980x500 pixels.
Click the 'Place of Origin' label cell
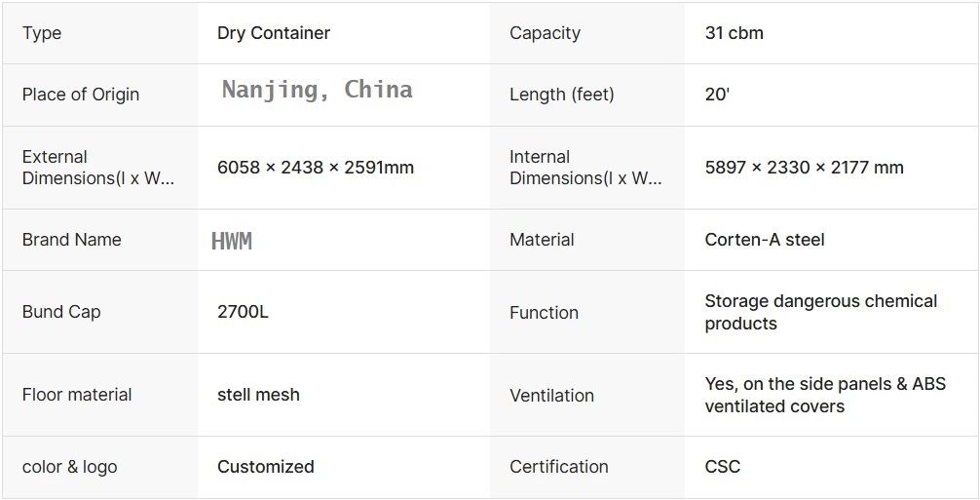(x=81, y=95)
